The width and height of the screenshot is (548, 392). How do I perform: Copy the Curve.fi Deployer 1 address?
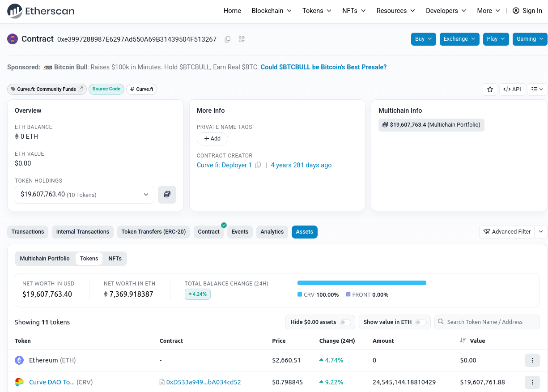(x=258, y=165)
